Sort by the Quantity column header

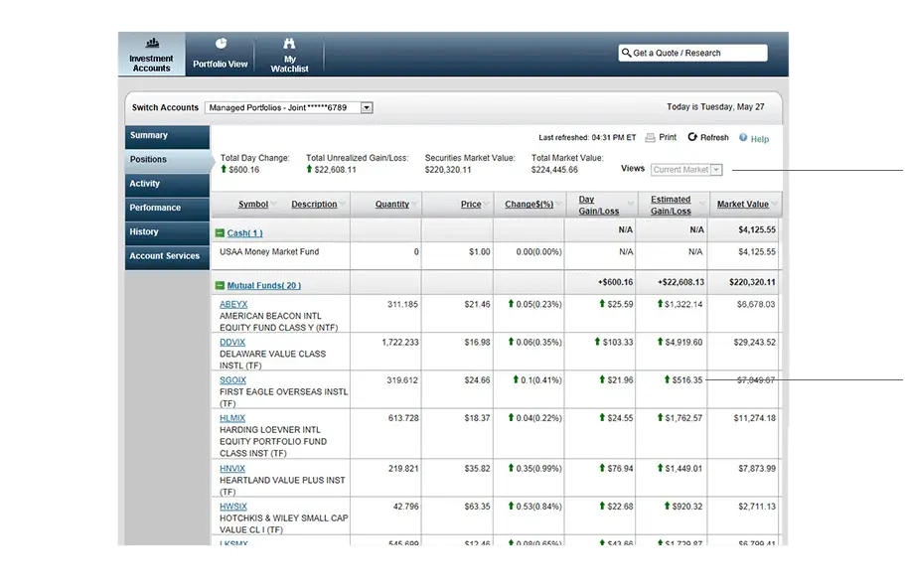tap(391, 205)
